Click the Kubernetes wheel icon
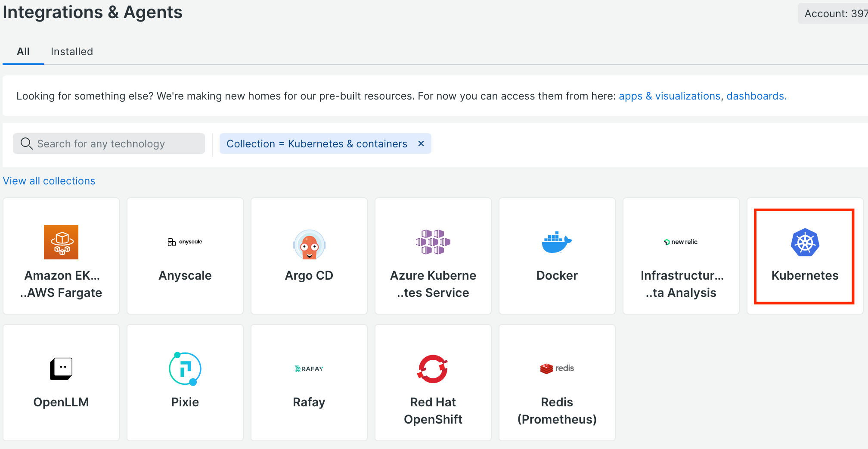Viewport: 868px width, 449px height. pos(805,242)
